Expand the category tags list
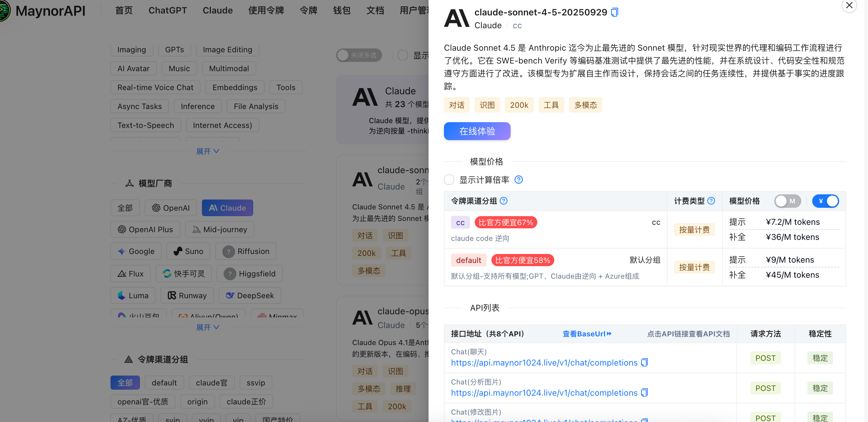The height and width of the screenshot is (422, 868). 208,151
